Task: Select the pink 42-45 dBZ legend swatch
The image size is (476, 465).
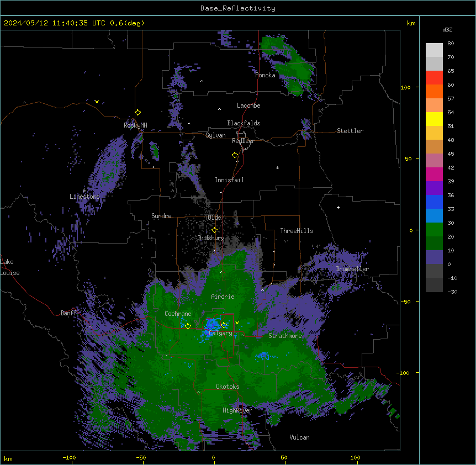Action: click(434, 161)
